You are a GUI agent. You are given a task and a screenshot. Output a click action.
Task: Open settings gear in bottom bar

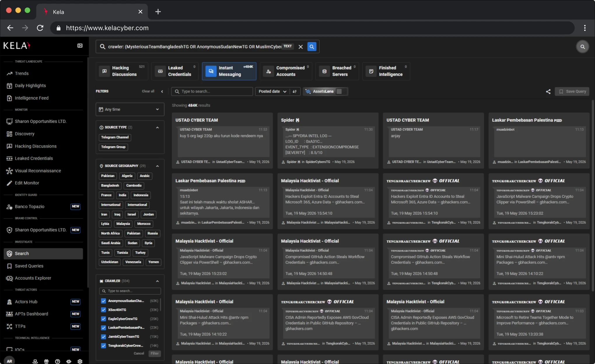80,361
